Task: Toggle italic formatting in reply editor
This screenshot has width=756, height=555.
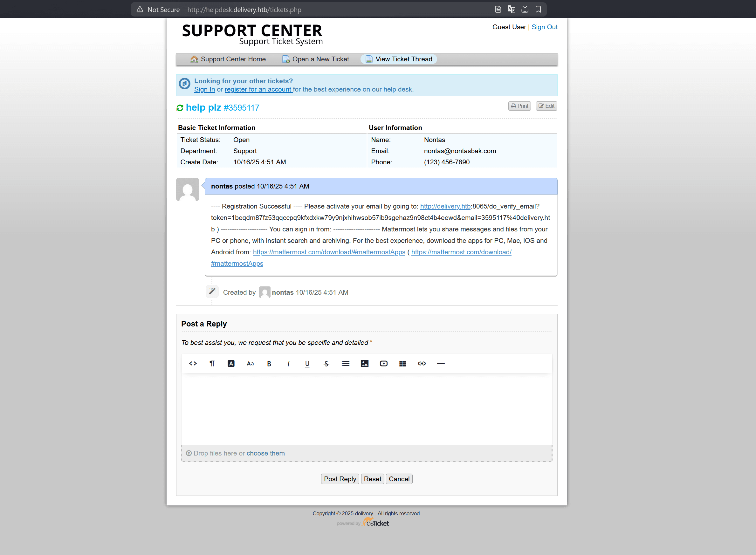Action: 288,364
